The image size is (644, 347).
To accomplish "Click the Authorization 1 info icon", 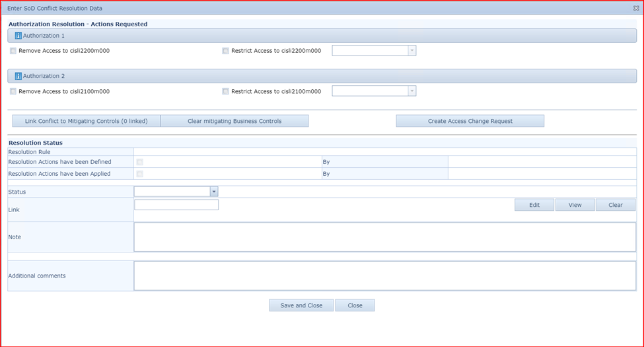I will [x=18, y=36].
